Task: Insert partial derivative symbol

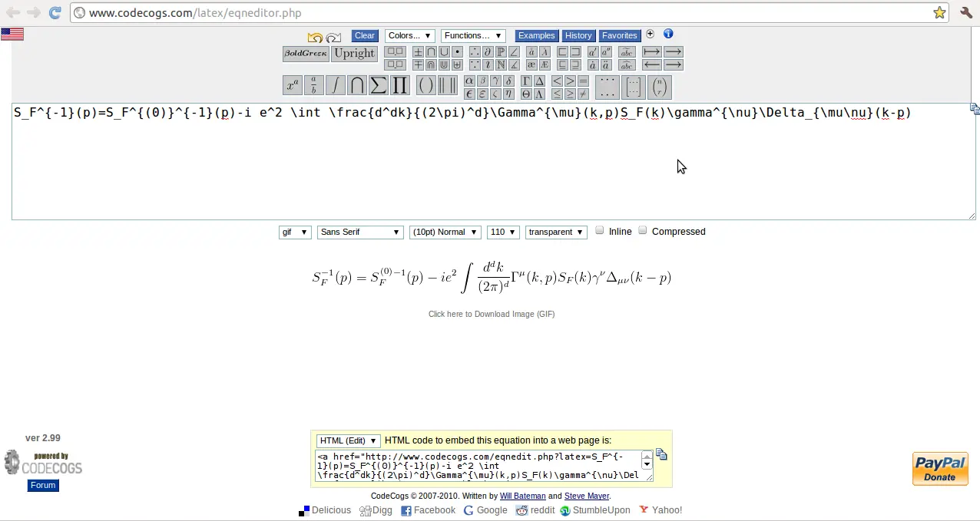Action: (487, 52)
